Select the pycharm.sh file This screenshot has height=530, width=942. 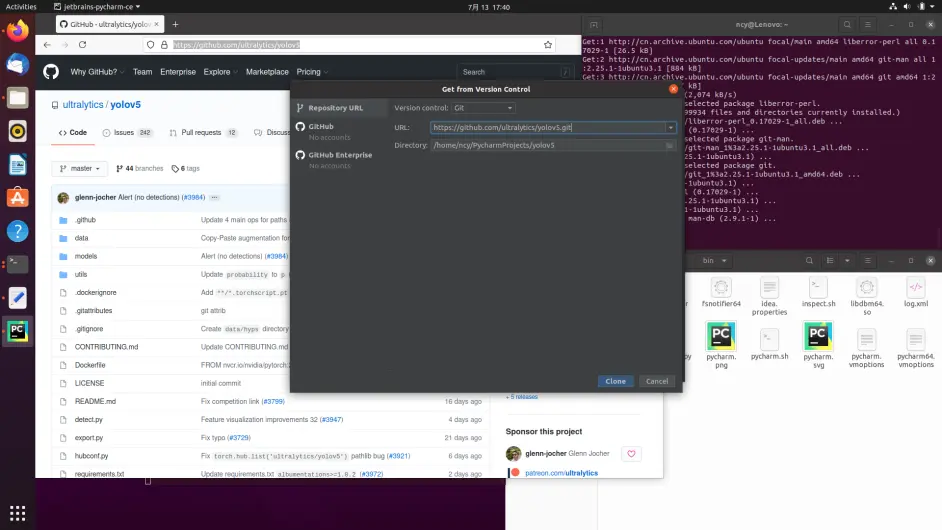click(x=770, y=344)
